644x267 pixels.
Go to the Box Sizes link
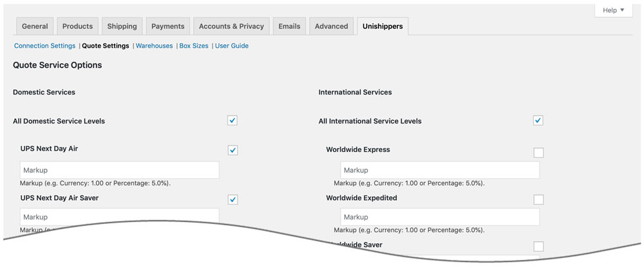coord(194,46)
